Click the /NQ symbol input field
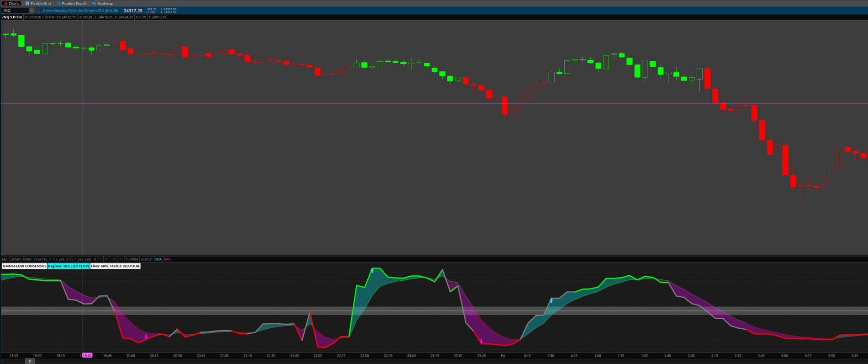This screenshot has height=364, width=868. [15, 11]
